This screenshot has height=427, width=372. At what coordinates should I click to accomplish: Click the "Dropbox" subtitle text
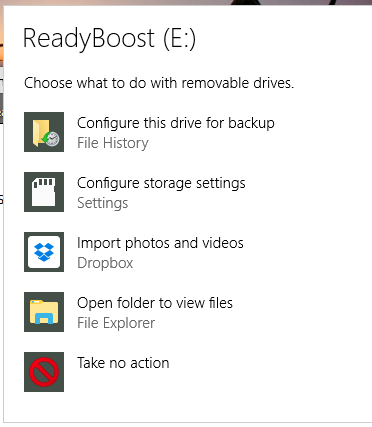pyautogui.click(x=105, y=263)
